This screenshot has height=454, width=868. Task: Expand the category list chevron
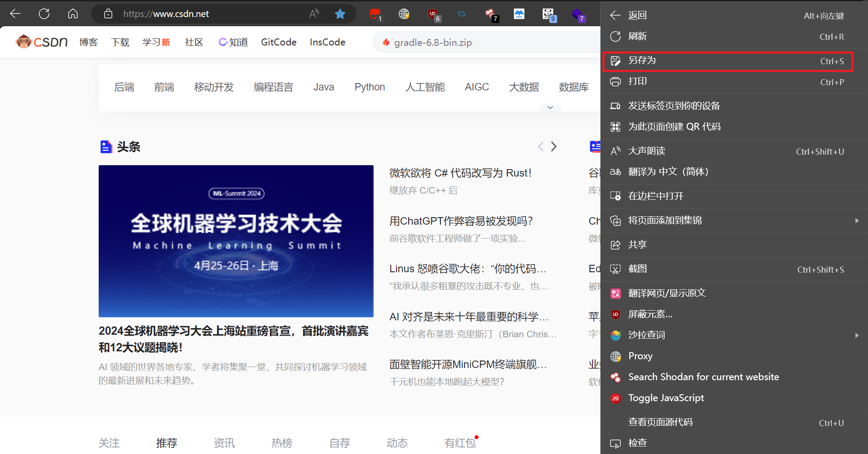tap(550, 107)
